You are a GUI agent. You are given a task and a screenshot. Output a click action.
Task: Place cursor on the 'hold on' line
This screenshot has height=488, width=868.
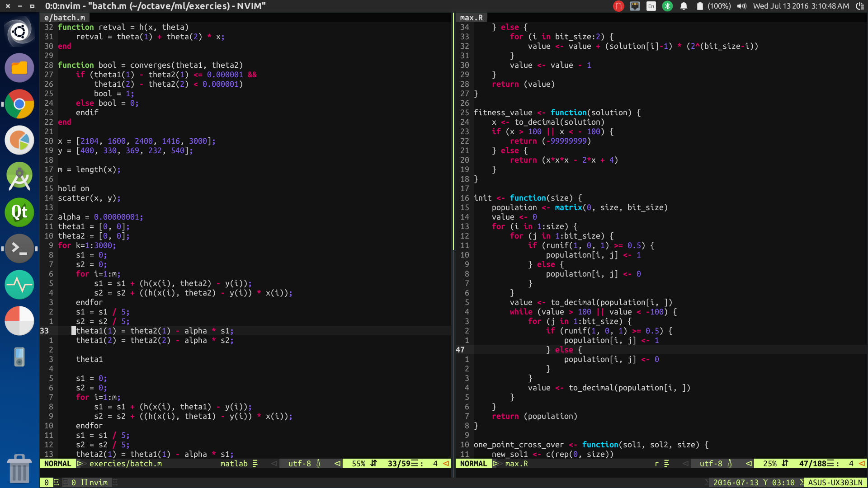click(x=73, y=188)
